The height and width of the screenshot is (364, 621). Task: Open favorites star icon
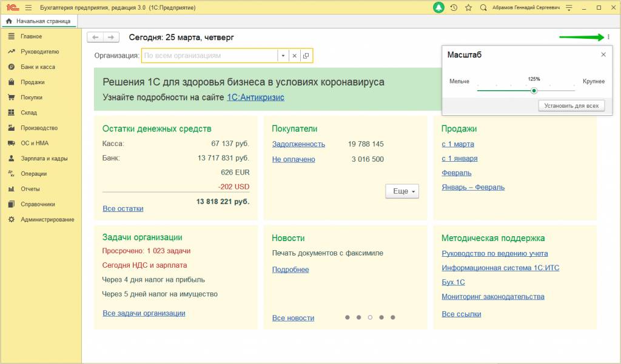[x=469, y=7]
